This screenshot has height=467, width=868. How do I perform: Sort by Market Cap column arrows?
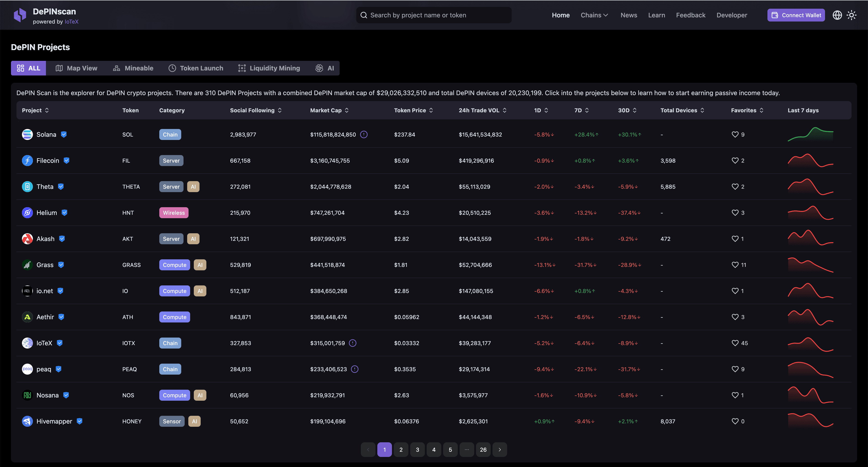coord(347,110)
